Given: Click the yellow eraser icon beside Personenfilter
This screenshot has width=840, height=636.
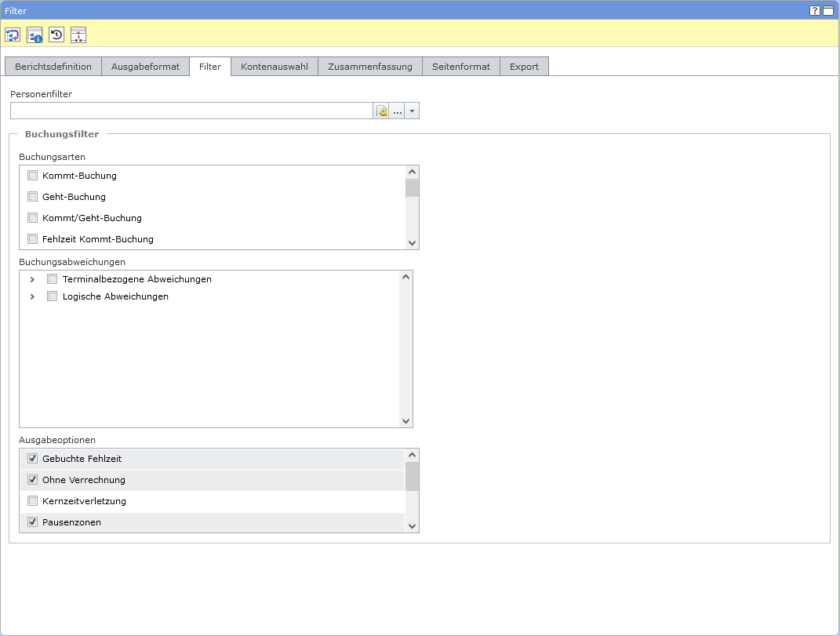Looking at the screenshot, I should (x=382, y=111).
